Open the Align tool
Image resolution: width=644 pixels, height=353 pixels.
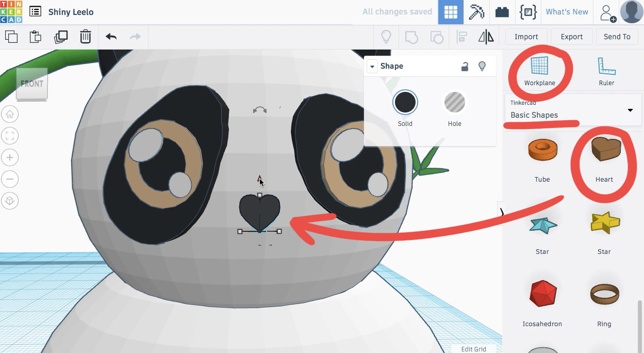pyautogui.click(x=461, y=37)
